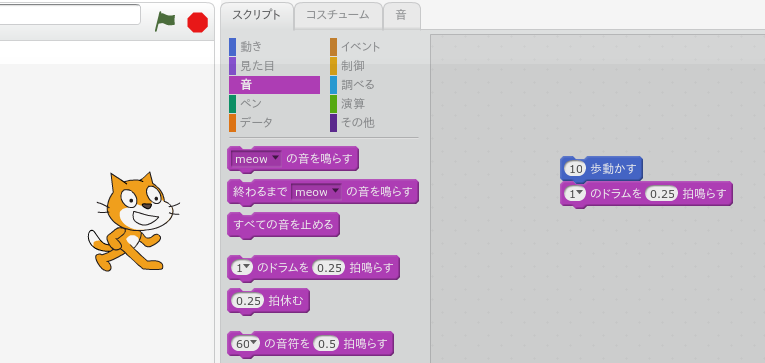This screenshot has width=765, height=363.
Task: Click the 拍休む block label
Action: (x=286, y=301)
